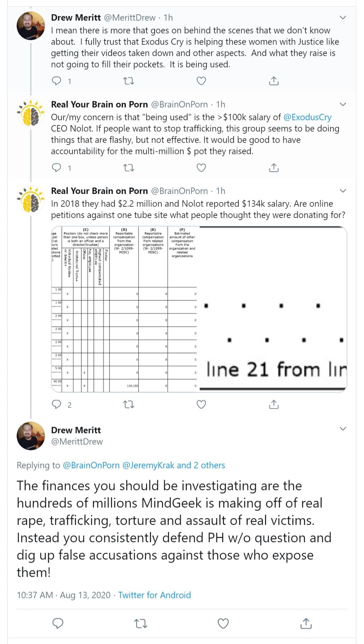Retweet the >$100k salary tweet
Image resolution: width=364 pixels, height=644 pixels.
tap(129, 168)
